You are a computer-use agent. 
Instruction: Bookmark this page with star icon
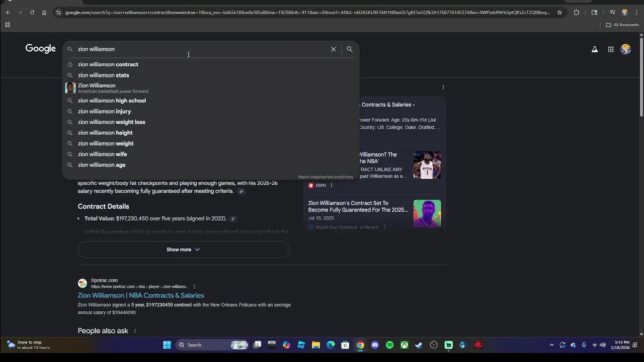(559, 13)
